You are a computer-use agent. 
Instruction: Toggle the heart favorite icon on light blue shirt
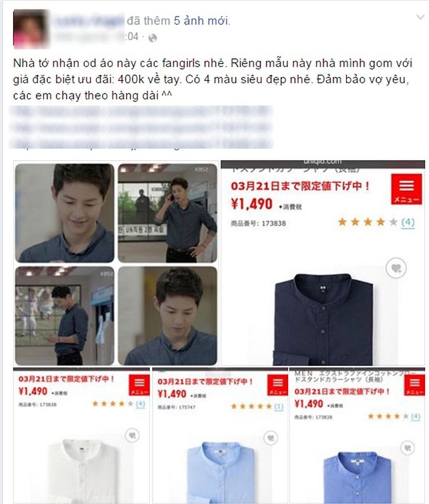click(x=270, y=438)
